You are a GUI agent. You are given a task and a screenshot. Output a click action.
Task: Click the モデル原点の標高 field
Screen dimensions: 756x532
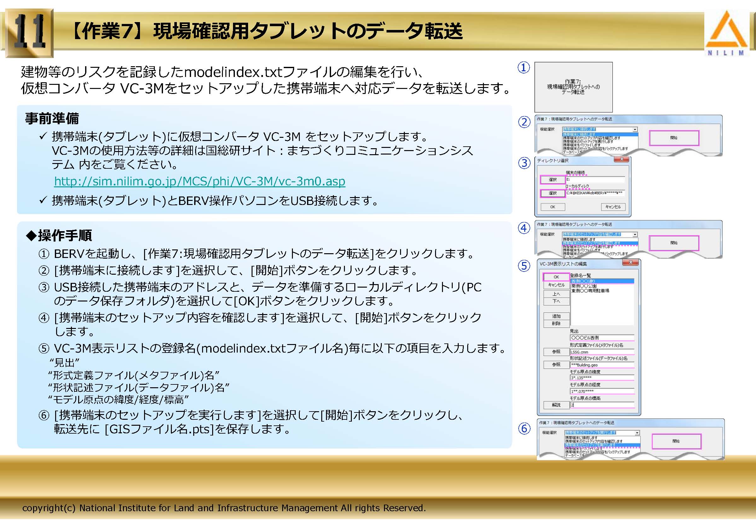coord(602,405)
